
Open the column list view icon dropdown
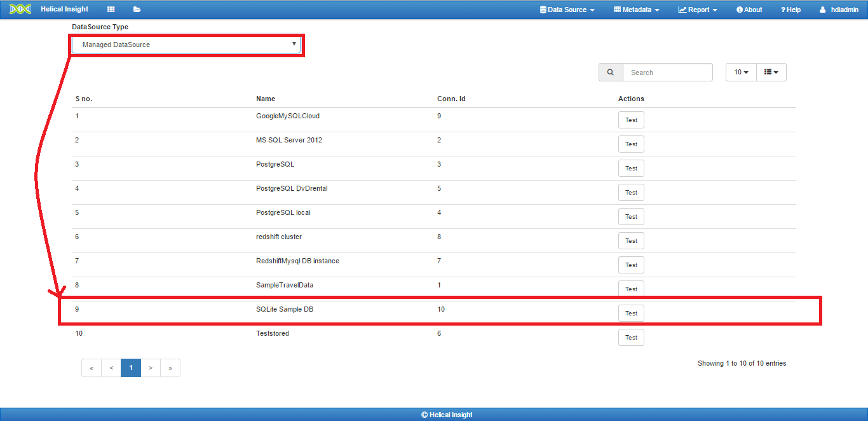[x=771, y=72]
